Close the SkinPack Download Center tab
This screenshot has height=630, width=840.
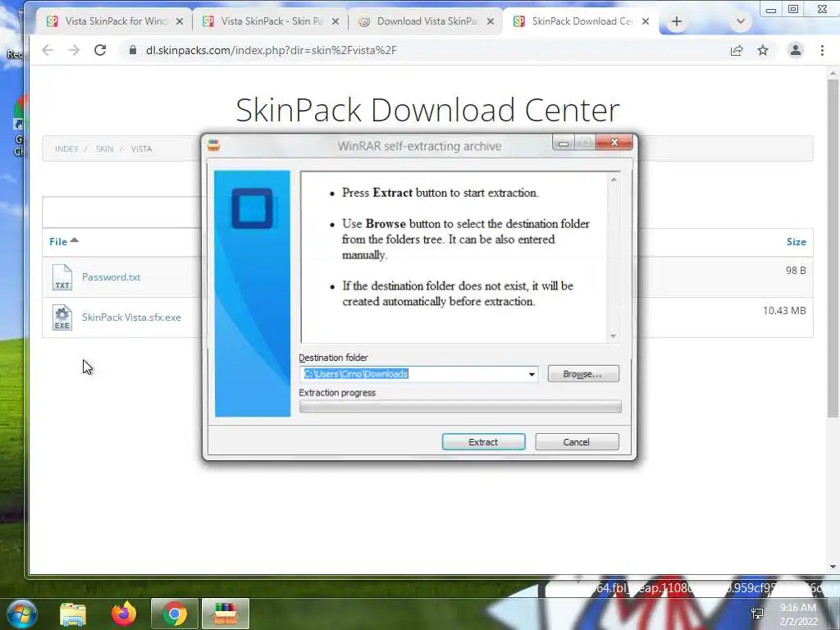[646, 21]
